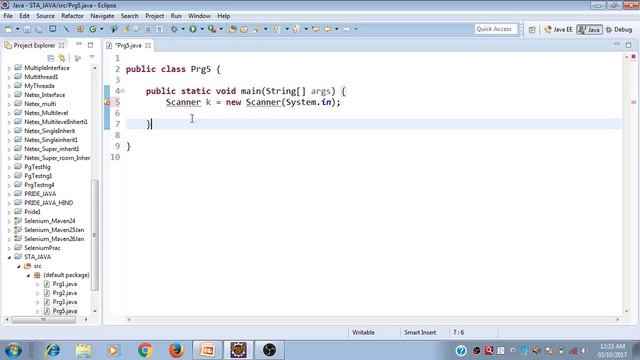The height and width of the screenshot is (360, 640).
Task: Expand the Netex_Multilevel project
Action: tap(9, 113)
